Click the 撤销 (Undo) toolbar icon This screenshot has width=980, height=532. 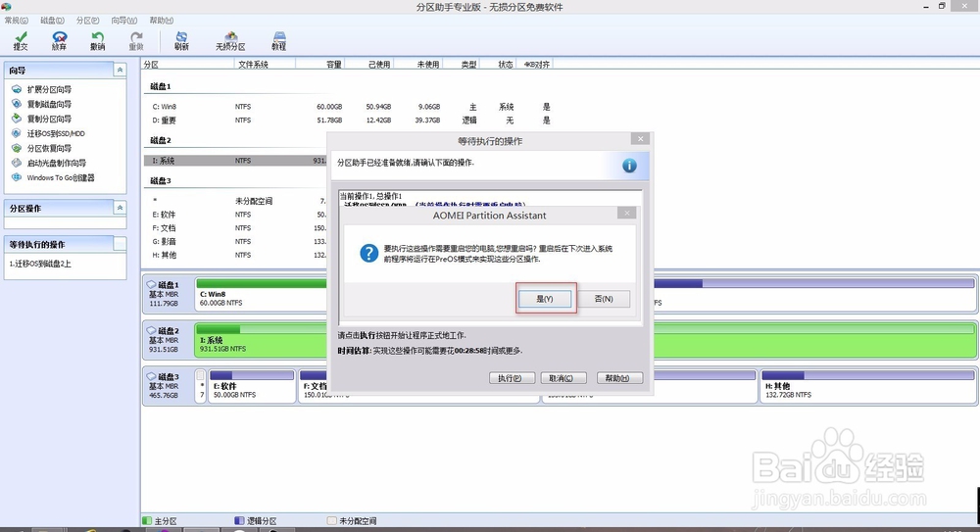97,41
